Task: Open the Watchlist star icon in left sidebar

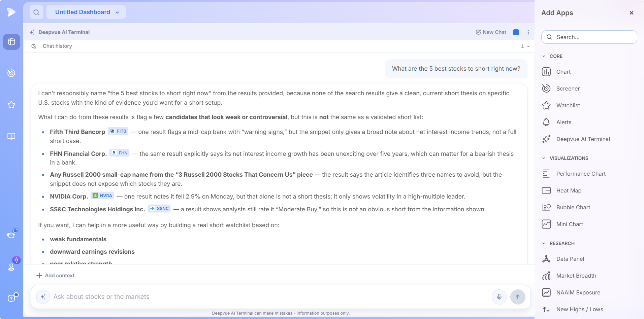Action: click(x=11, y=105)
